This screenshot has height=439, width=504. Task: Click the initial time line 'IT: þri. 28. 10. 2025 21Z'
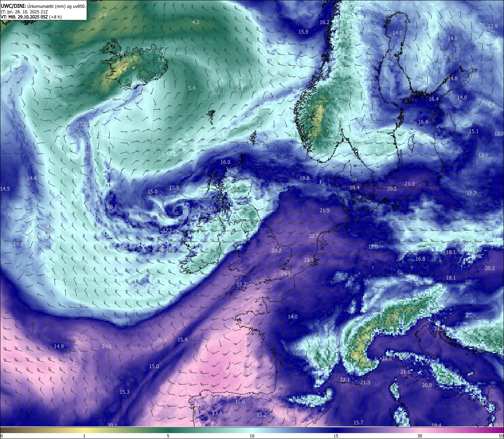(24, 12)
